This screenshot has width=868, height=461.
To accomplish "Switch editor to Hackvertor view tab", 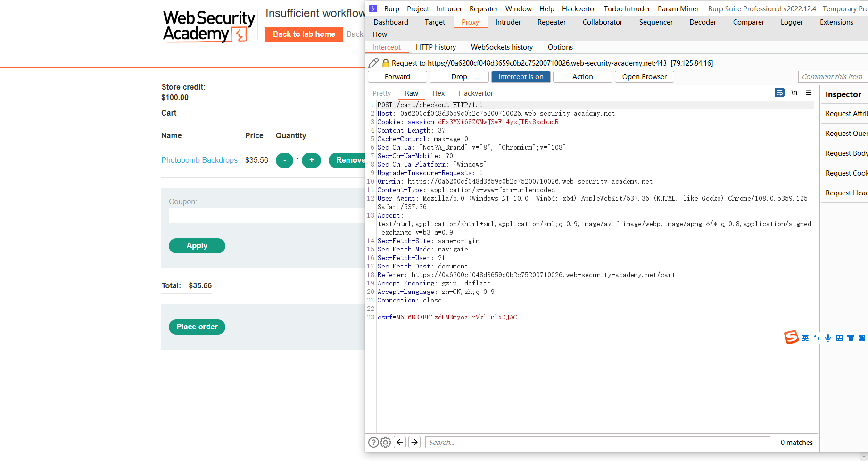I will [476, 93].
